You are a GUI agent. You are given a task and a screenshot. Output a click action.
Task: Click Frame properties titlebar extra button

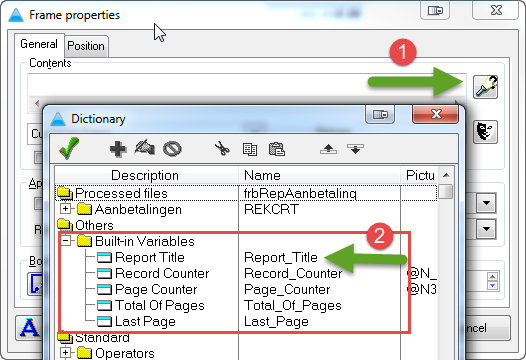pos(435,11)
